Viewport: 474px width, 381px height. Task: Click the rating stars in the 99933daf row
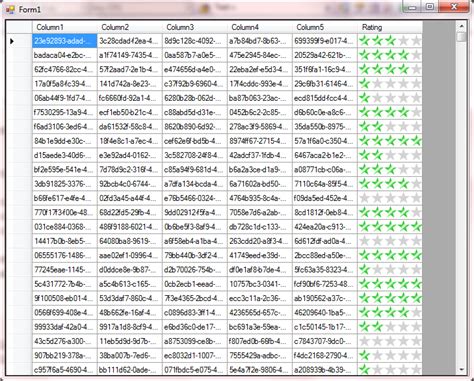point(390,327)
